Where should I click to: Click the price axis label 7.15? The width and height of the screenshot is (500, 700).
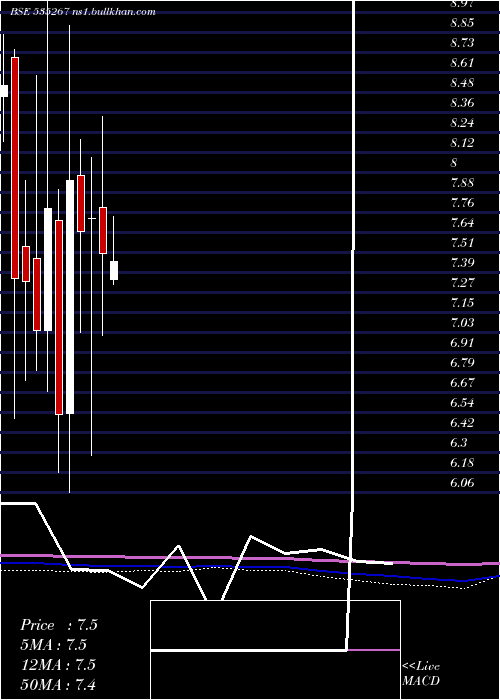[x=462, y=303]
